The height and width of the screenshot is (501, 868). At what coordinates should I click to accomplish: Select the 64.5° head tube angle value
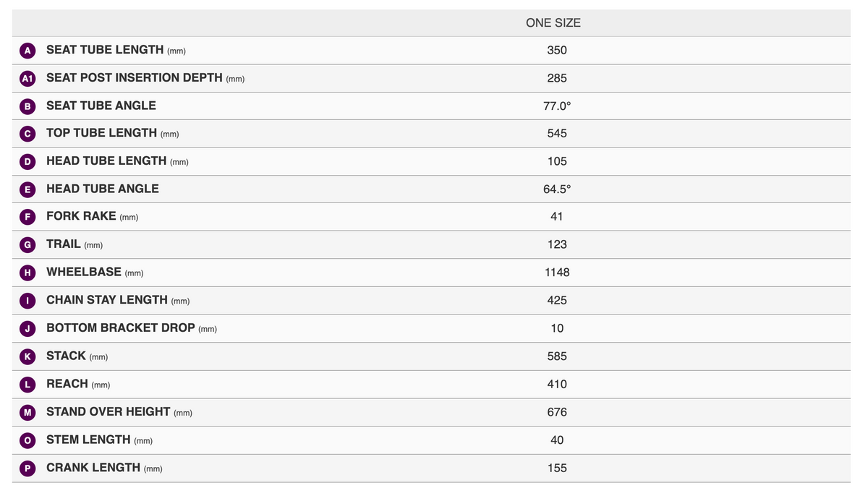pyautogui.click(x=557, y=189)
